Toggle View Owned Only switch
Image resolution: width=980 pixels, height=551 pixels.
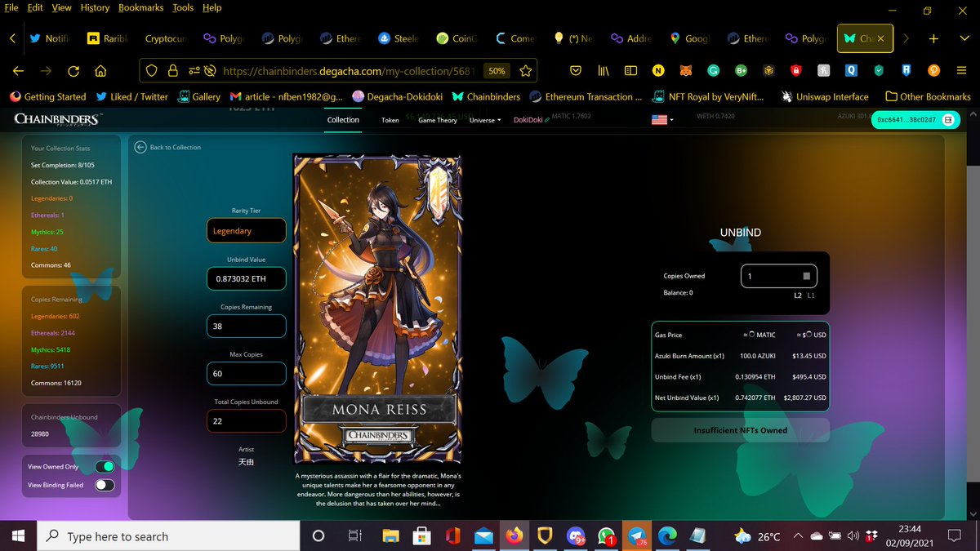[105, 466]
